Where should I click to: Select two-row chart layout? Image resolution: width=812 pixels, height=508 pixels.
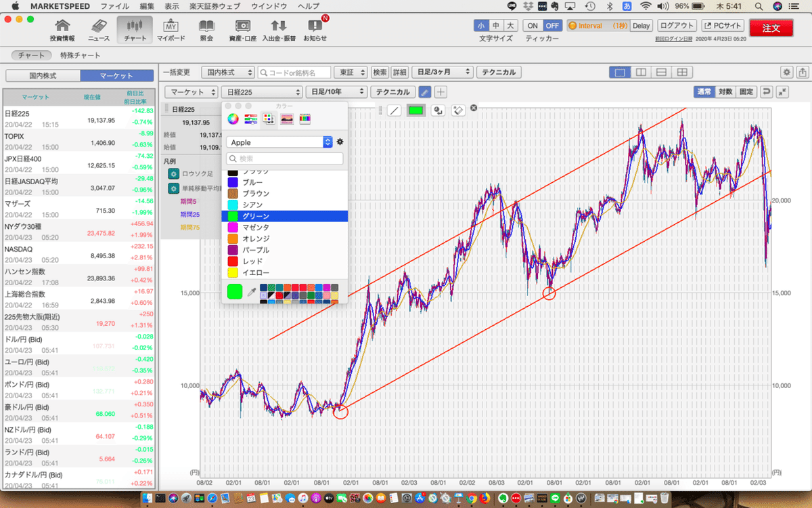coord(662,72)
